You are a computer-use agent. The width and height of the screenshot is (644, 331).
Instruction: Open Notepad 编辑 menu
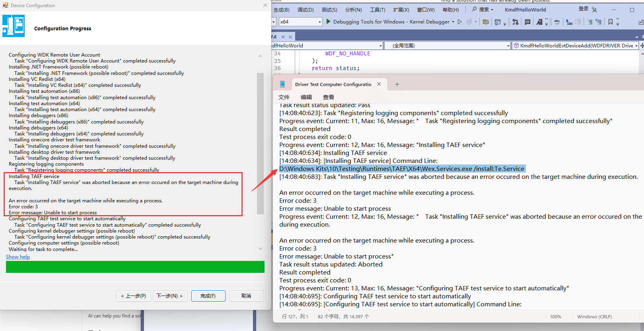(306, 97)
